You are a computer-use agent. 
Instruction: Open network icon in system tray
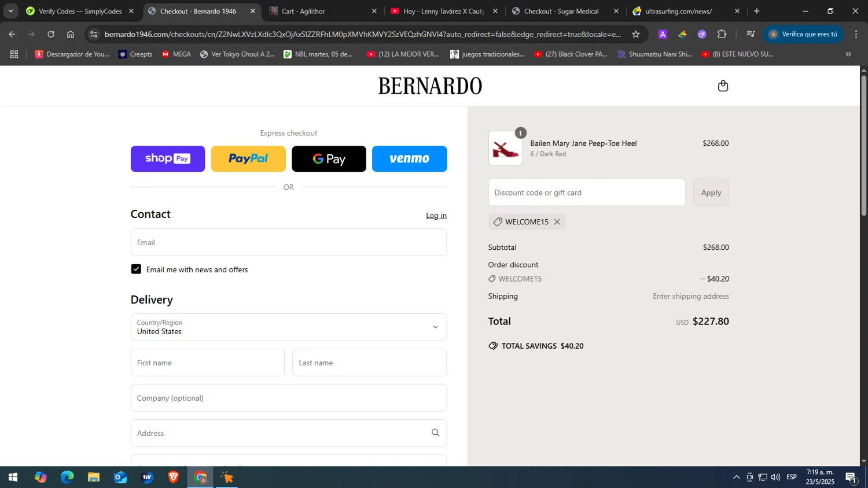[763, 478]
